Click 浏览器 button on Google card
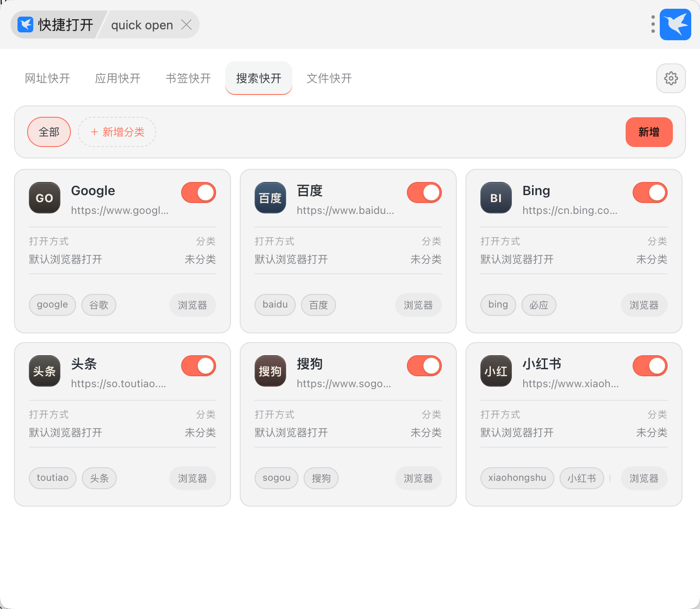The width and height of the screenshot is (700, 609). [192, 305]
